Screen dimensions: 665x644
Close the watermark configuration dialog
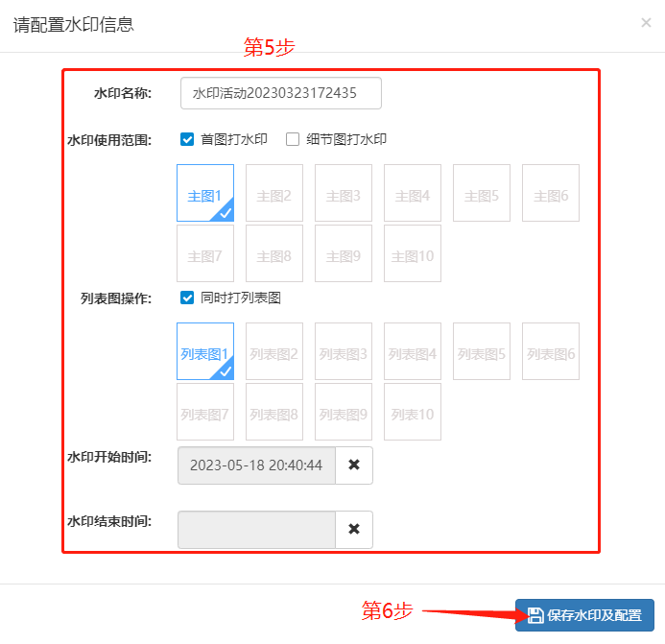[646, 23]
